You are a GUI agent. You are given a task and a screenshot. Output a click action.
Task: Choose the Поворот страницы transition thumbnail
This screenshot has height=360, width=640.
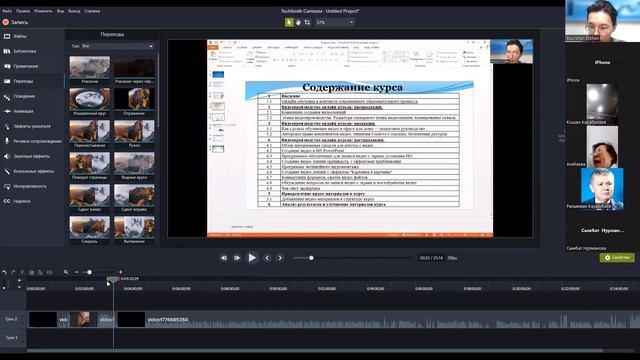click(89, 163)
